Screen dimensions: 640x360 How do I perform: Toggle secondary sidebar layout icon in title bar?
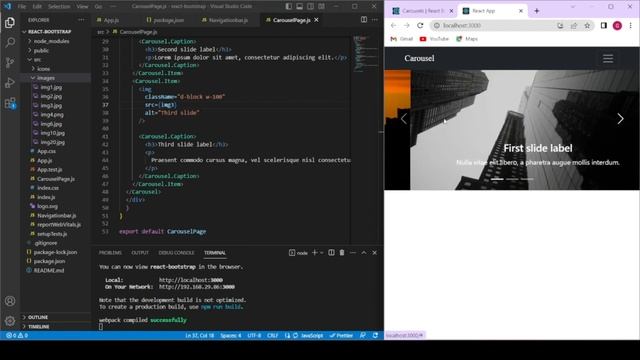(x=311, y=6)
